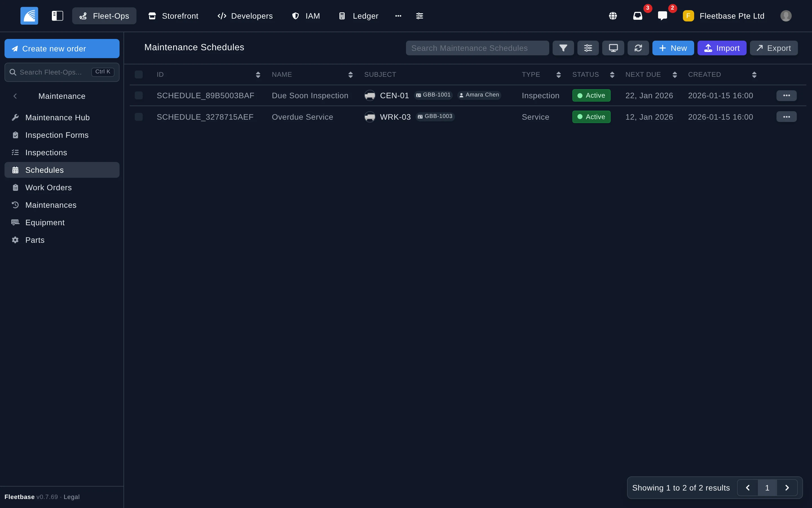The height and width of the screenshot is (508, 812).
Task: Click the monitor display view icon
Action: (613, 48)
